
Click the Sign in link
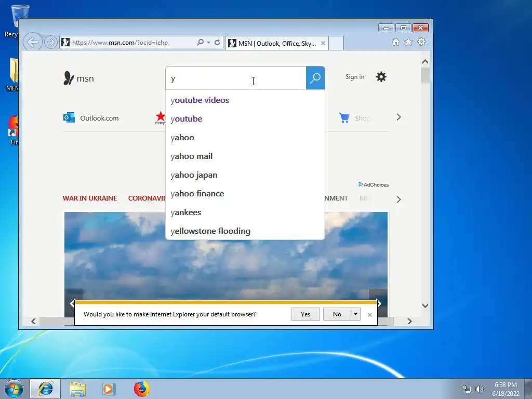click(354, 77)
